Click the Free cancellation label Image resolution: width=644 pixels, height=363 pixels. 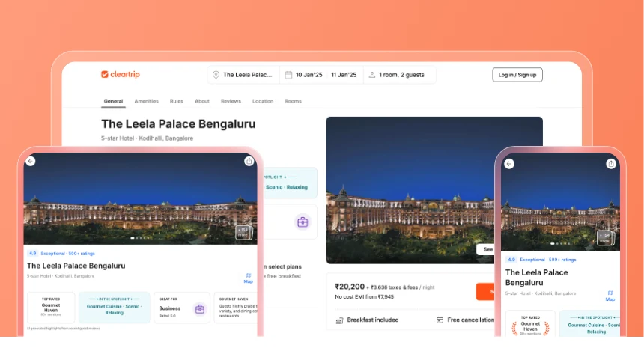pos(471,320)
